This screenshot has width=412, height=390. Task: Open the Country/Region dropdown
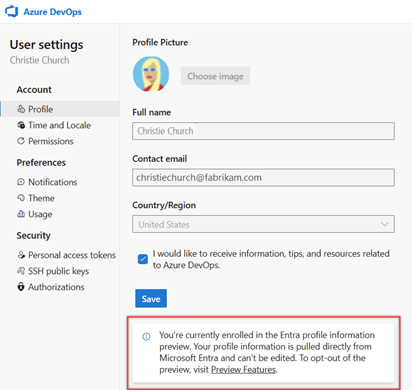(x=263, y=224)
